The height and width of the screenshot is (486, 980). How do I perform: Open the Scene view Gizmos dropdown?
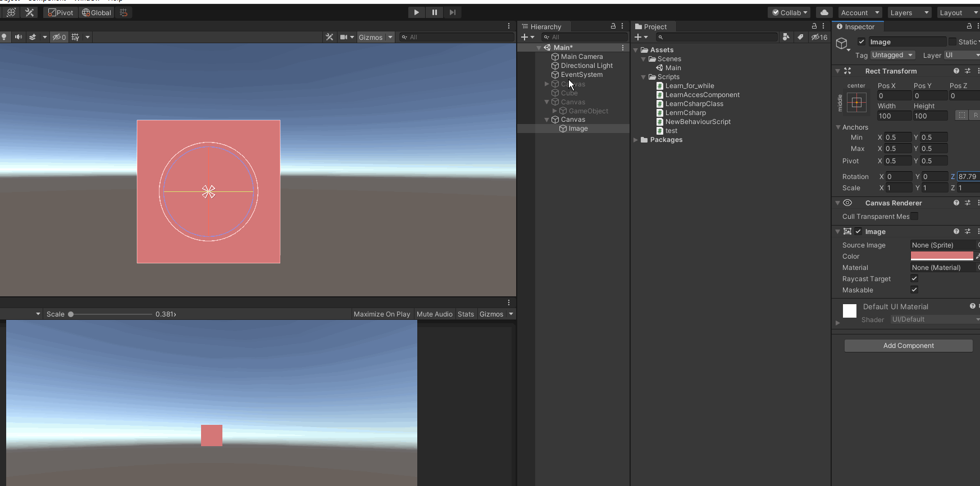click(x=376, y=37)
